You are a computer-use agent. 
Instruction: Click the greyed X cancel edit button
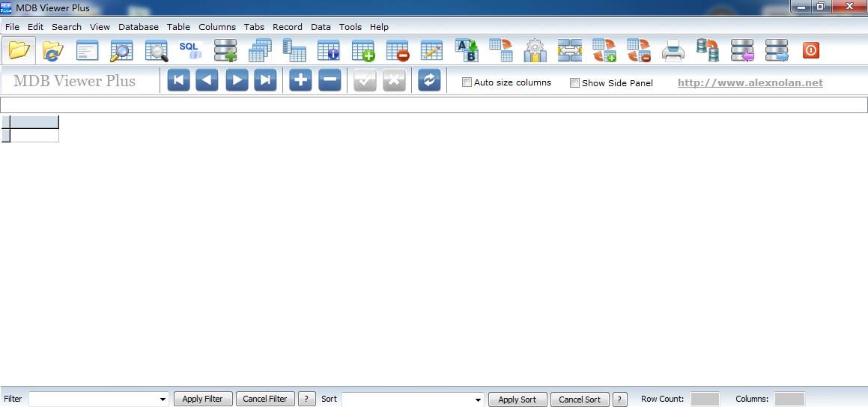pyautogui.click(x=394, y=80)
